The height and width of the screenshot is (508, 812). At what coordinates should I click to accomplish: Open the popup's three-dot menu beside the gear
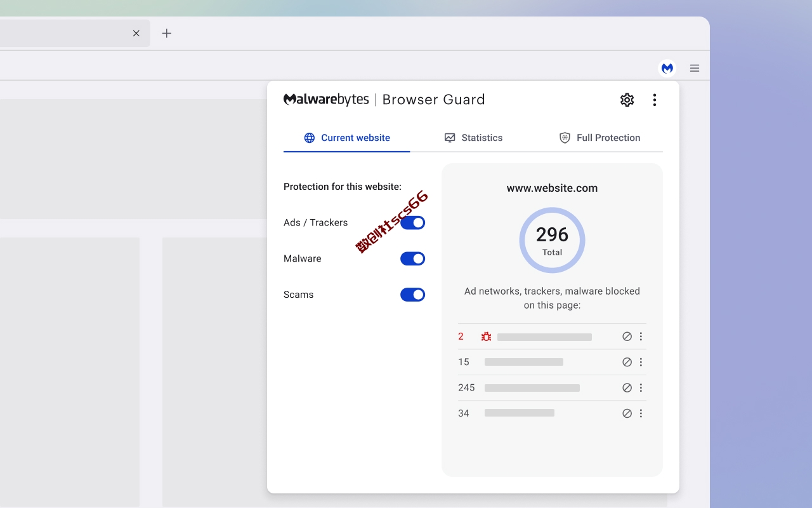tap(654, 100)
